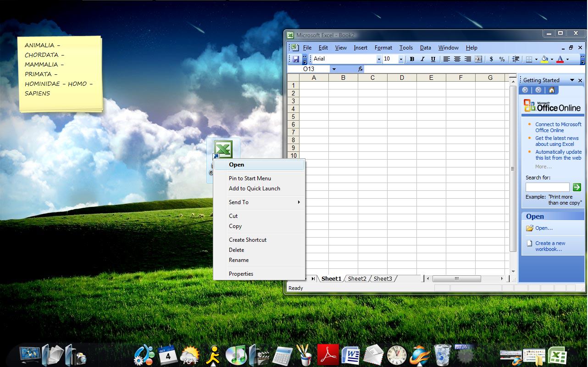This screenshot has height=367, width=588.
Task: Open the Data menu in Excel
Action: point(426,48)
